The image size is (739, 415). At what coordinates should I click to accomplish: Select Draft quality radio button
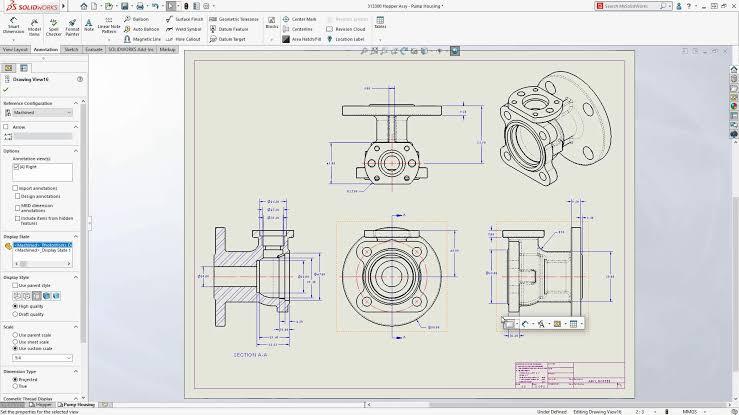(15, 314)
